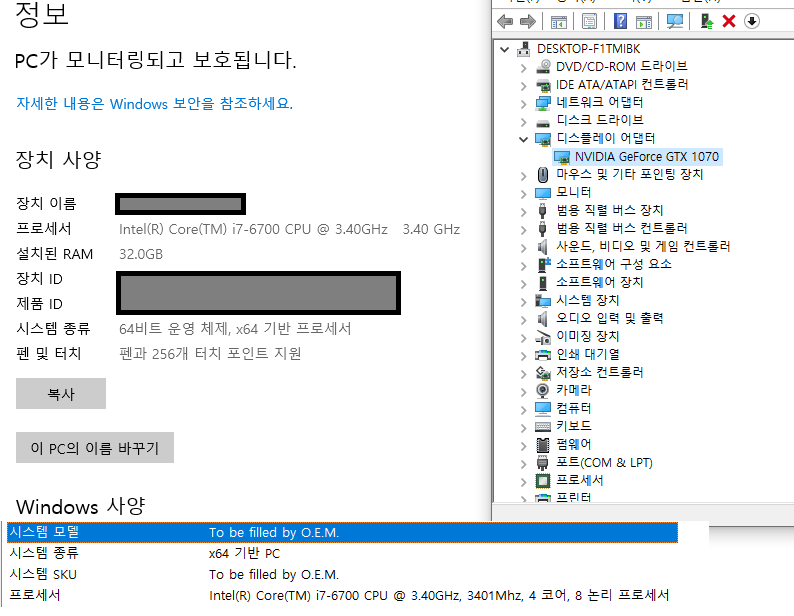Click the blue Help question mark icon
The height and width of the screenshot is (616, 794).
(x=621, y=21)
